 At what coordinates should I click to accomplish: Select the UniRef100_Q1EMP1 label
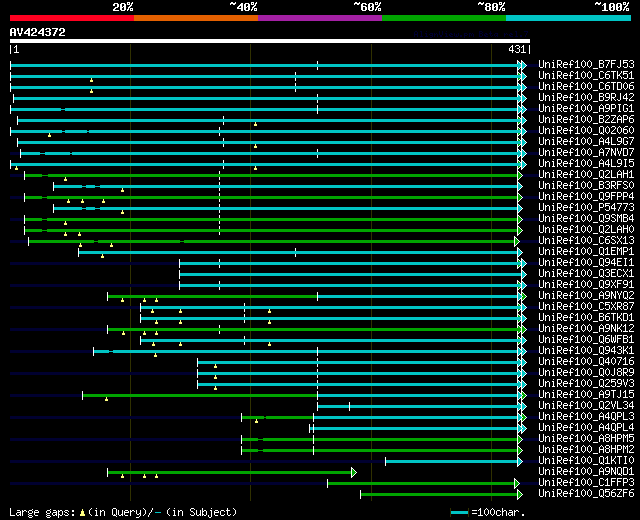(x=586, y=252)
